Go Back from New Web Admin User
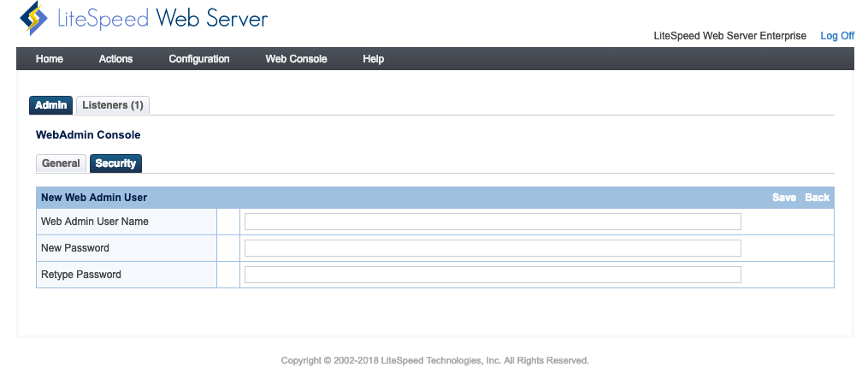 pyautogui.click(x=817, y=198)
